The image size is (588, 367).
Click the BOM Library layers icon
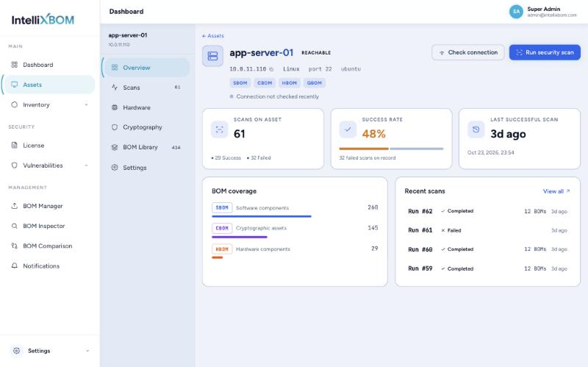[x=115, y=147]
